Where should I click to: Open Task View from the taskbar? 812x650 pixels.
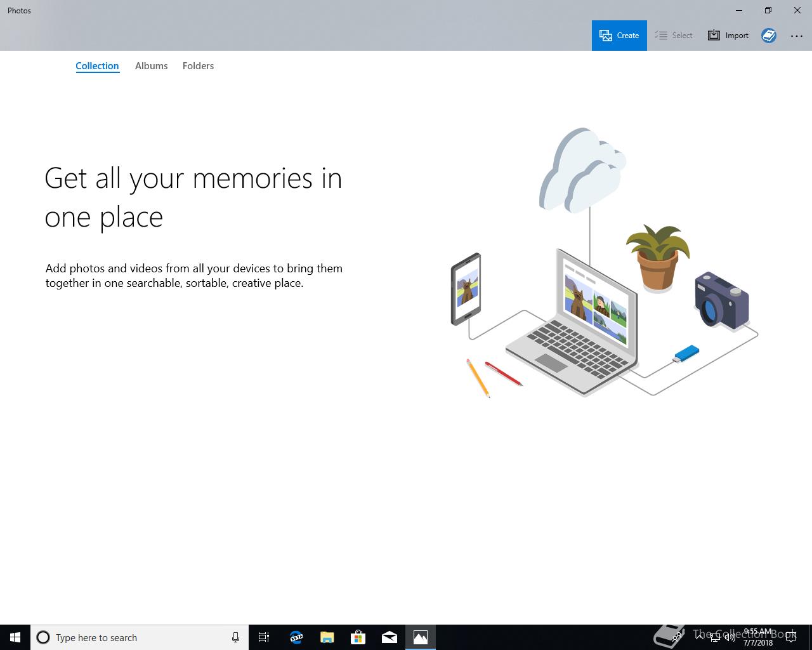point(264,637)
